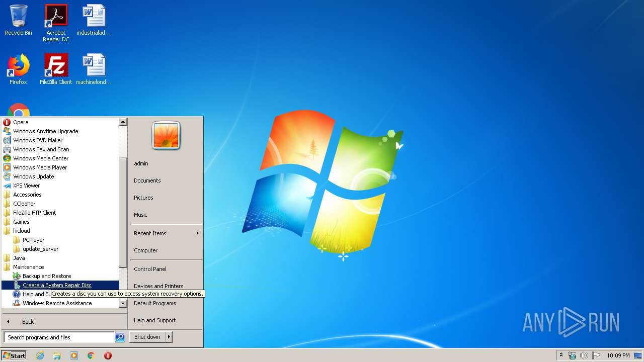
Task: Open Chrome from the taskbar
Action: tap(91, 355)
